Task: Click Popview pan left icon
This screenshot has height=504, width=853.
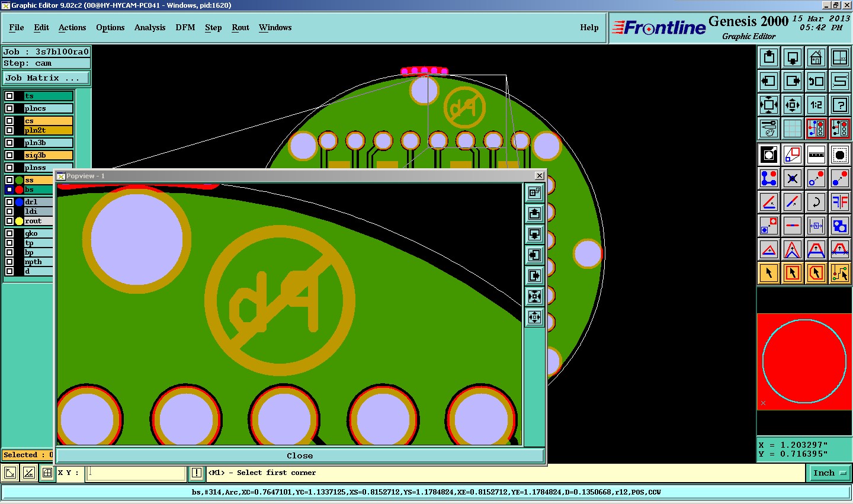Action: tap(534, 255)
